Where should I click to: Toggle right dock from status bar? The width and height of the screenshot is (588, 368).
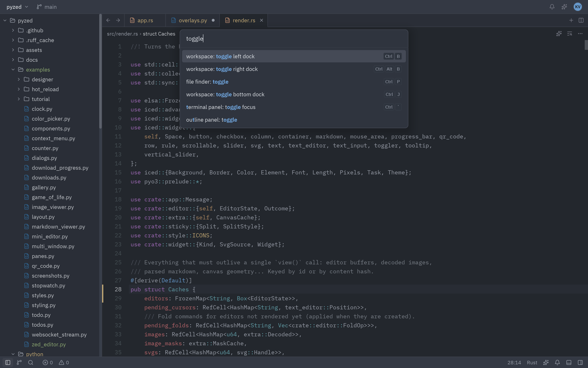pyautogui.click(x=580, y=362)
